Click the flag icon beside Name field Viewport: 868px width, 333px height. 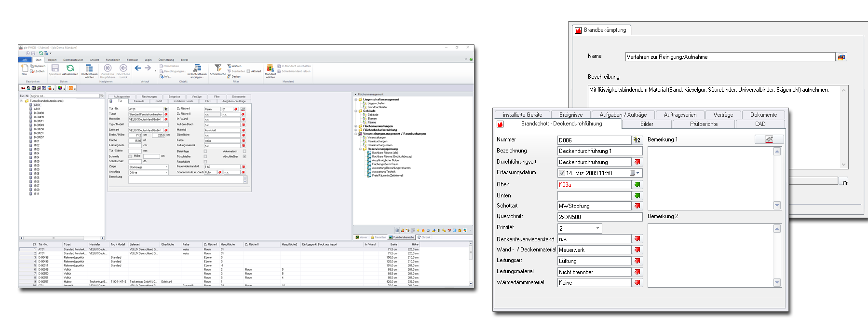point(841,57)
